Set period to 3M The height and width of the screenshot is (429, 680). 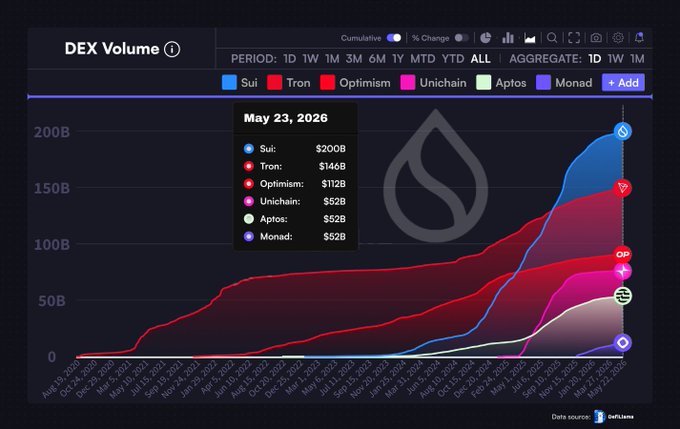354,59
